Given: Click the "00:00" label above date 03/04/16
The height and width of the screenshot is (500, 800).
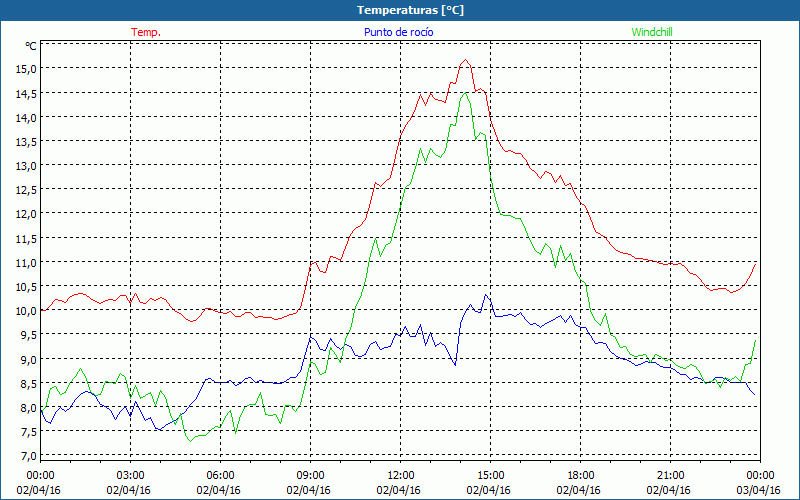Looking at the screenshot, I should coord(760,476).
